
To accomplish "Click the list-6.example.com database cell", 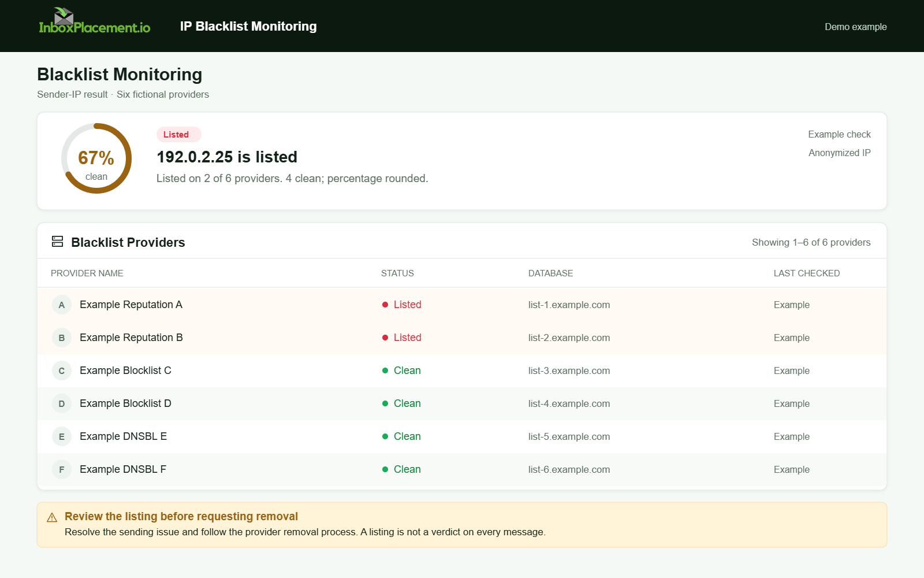I will 569,469.
